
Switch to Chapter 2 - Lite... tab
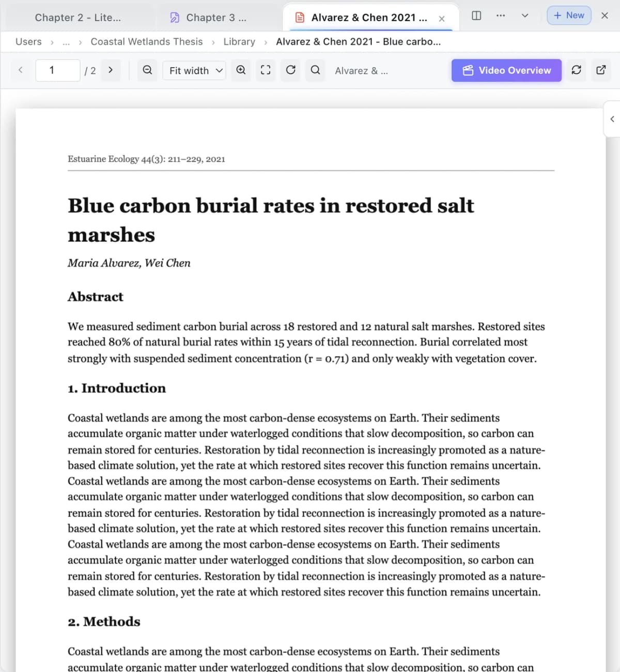click(x=78, y=18)
